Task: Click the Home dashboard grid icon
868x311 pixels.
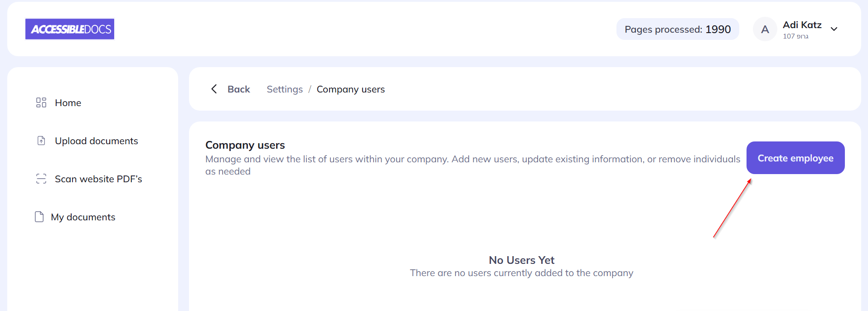Action: click(41, 102)
